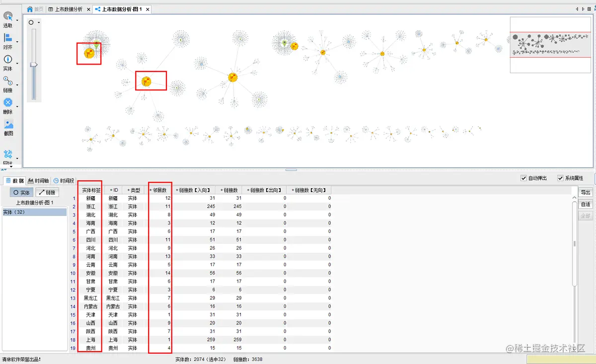Screen dimensions: 596x364
Task: Close the 上市数据分析 table tab
Action: tap(88, 9)
